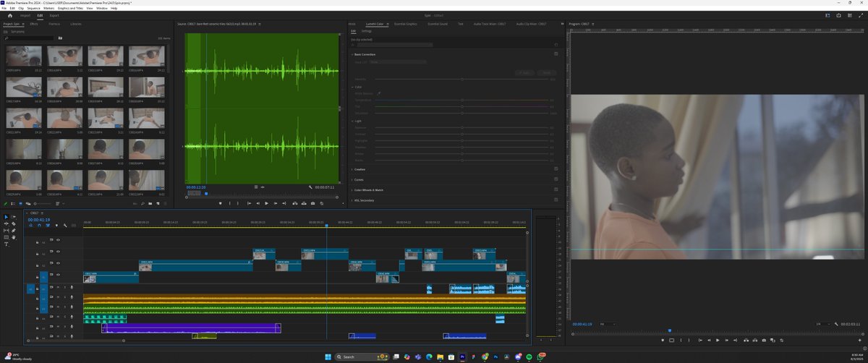The image size is (868, 363).
Task: Toggle Creative section checkbox
Action: (x=556, y=169)
